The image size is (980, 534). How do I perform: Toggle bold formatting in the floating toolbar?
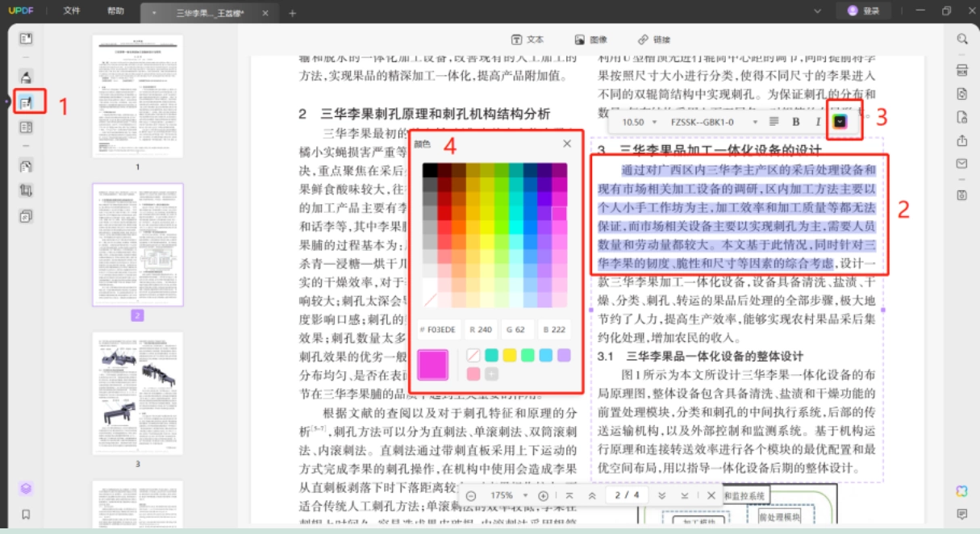pos(795,122)
